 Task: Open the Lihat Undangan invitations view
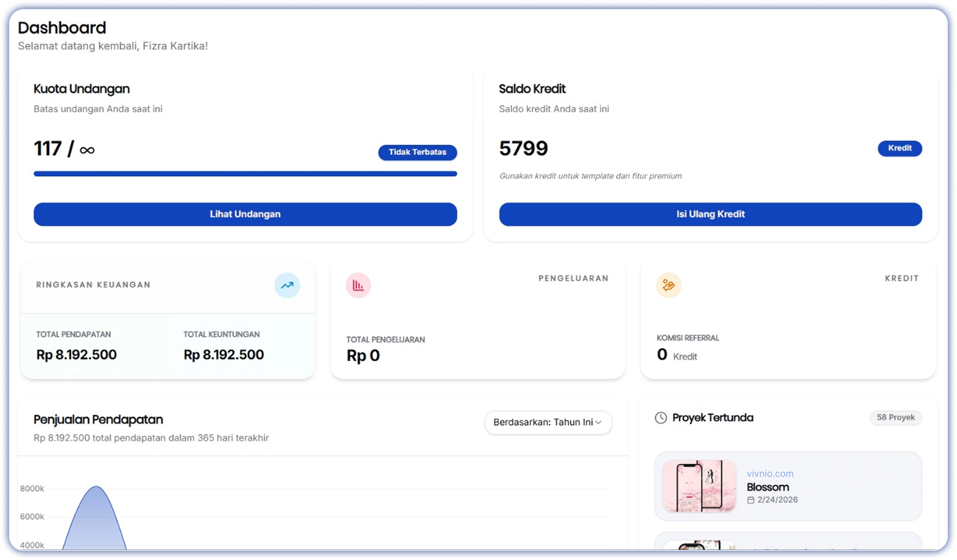245,214
